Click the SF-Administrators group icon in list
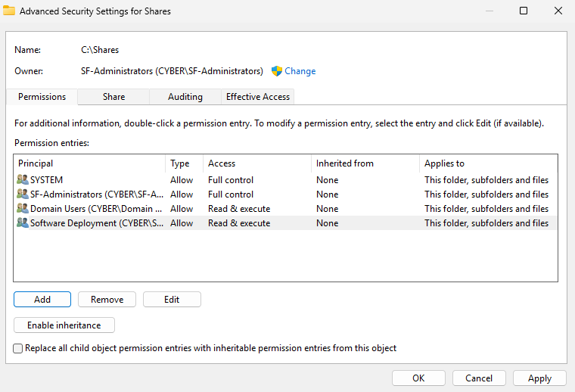575x392 pixels. (x=22, y=194)
